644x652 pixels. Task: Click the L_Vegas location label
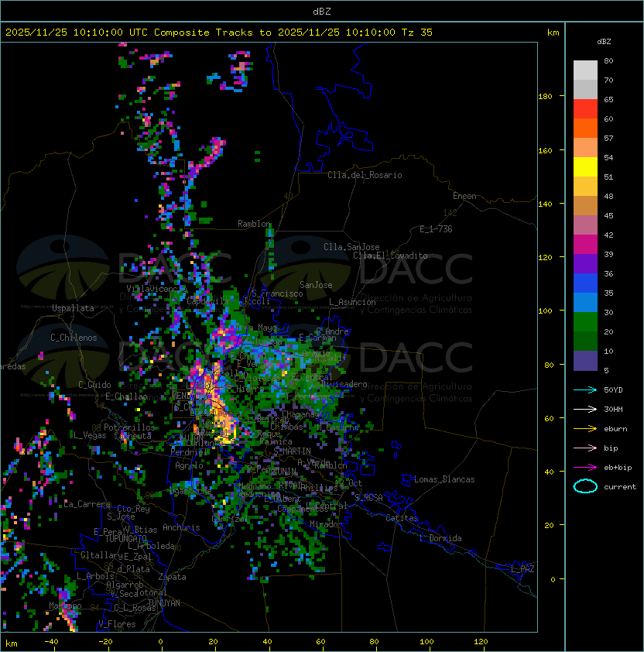click(90, 435)
